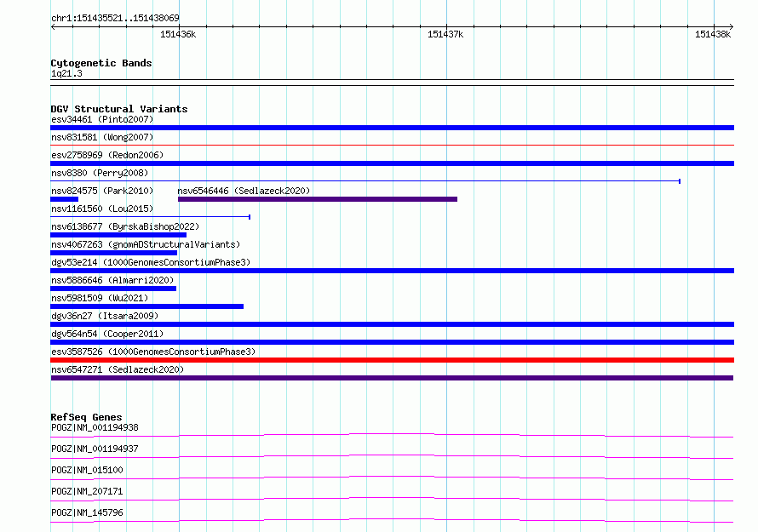Select the nsv6138677 (ByrskaBishop2022) label
This screenshot has height=532, width=758.
click(125, 226)
